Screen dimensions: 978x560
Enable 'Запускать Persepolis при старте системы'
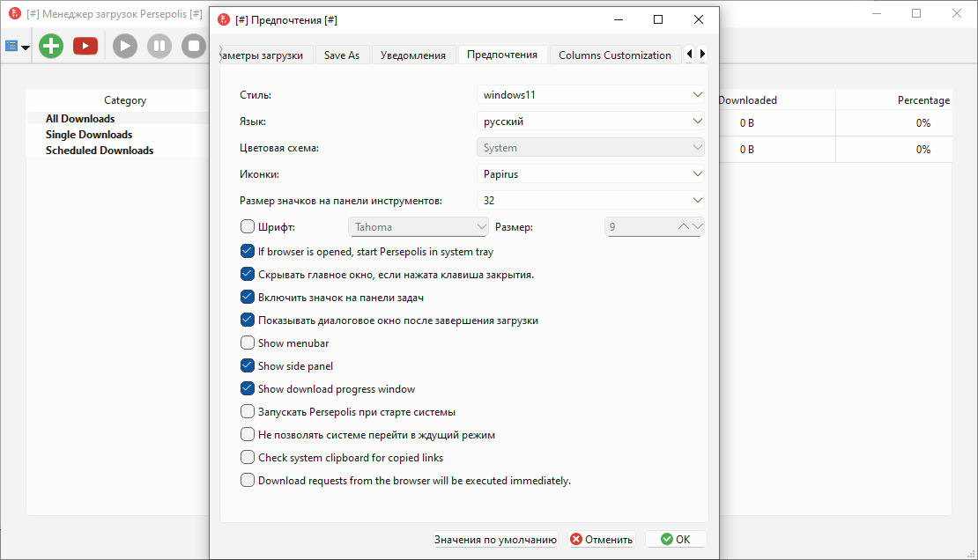click(248, 411)
